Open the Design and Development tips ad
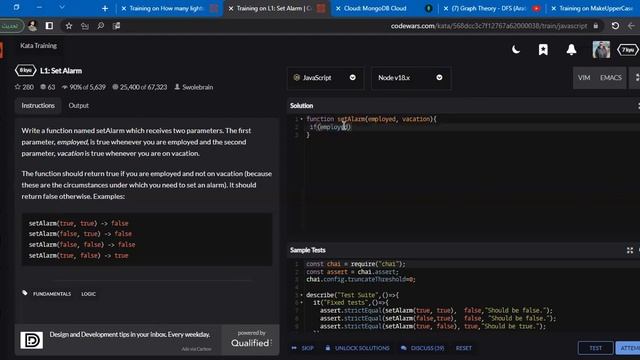The height and width of the screenshot is (360, 640). [x=118, y=340]
